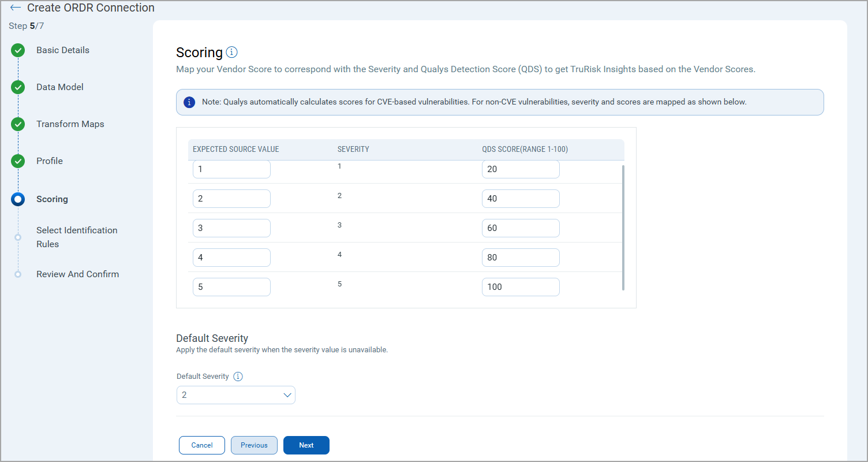Click the expected source value field for severity 5
868x462 pixels.
click(231, 287)
